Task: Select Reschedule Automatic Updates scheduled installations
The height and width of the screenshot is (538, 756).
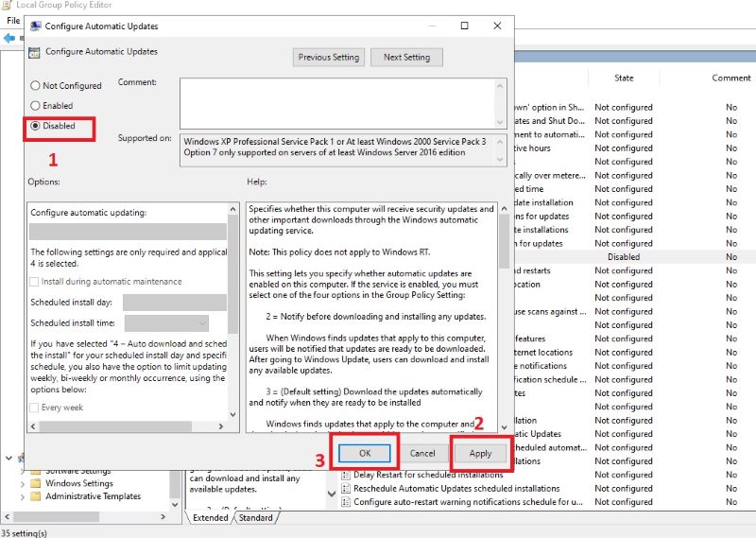Action: [456, 488]
